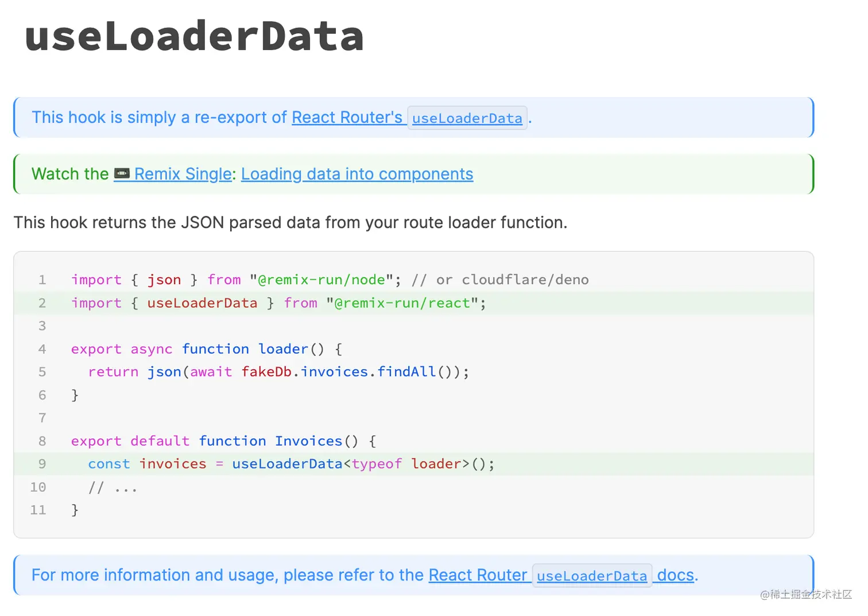Click the "@remix-run/node" string in line 1
The image size is (868, 616).
pos(321,280)
